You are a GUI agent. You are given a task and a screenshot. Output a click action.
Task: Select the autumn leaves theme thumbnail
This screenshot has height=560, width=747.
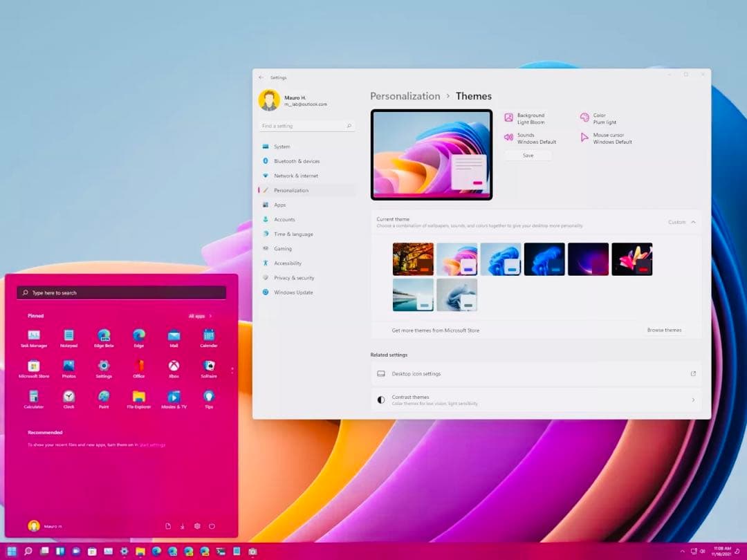click(x=413, y=259)
